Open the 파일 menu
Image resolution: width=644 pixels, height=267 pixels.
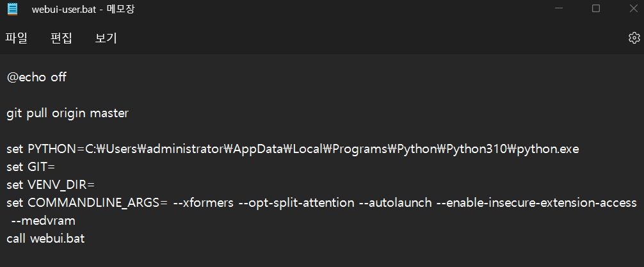16,38
